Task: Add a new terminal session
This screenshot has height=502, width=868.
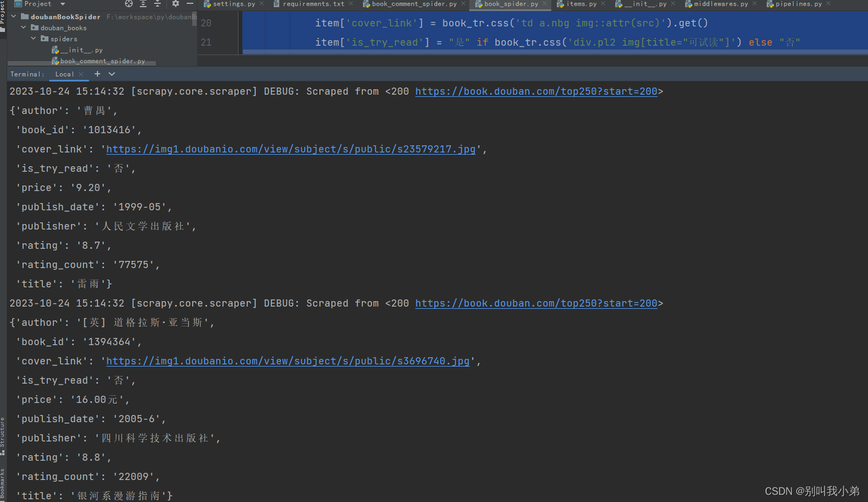Action: [x=97, y=74]
